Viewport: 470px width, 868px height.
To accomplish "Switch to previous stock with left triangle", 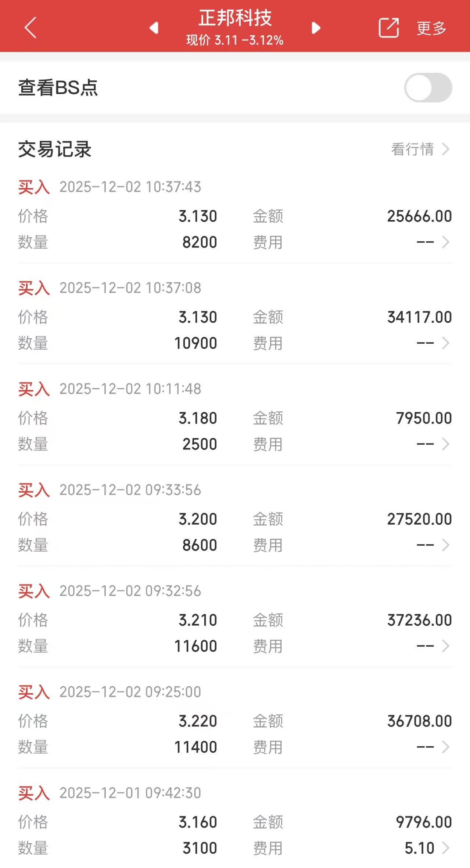I will coord(154,28).
